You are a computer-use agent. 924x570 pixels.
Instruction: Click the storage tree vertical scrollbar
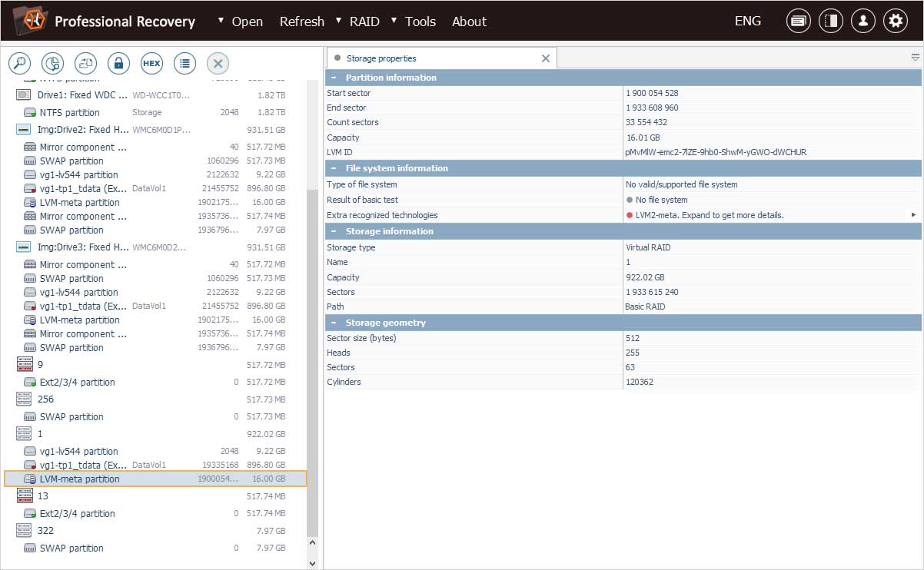point(311,361)
